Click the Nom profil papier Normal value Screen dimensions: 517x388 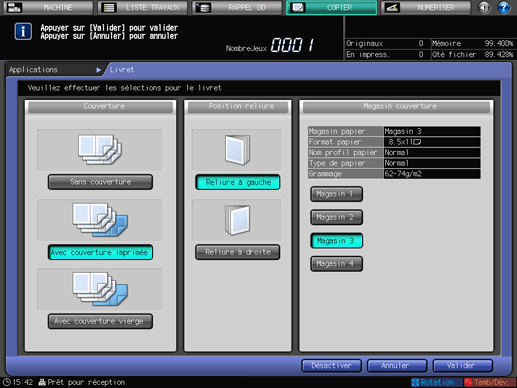coord(432,153)
